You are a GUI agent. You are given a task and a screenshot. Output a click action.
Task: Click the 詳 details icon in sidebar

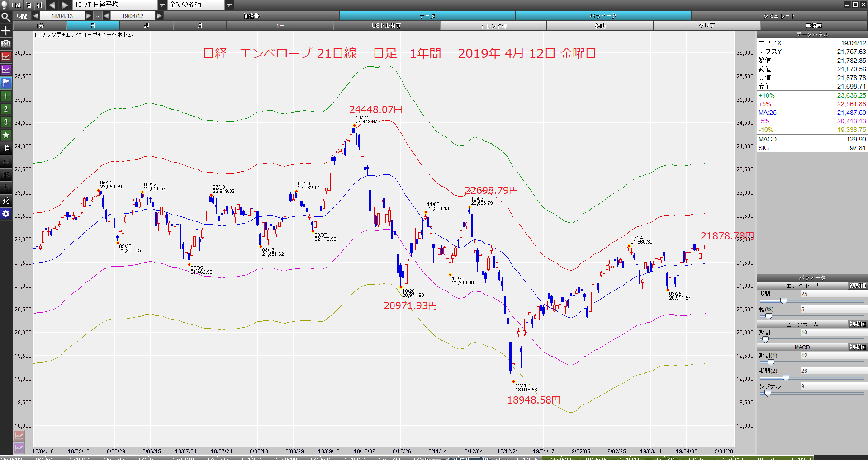click(x=6, y=161)
